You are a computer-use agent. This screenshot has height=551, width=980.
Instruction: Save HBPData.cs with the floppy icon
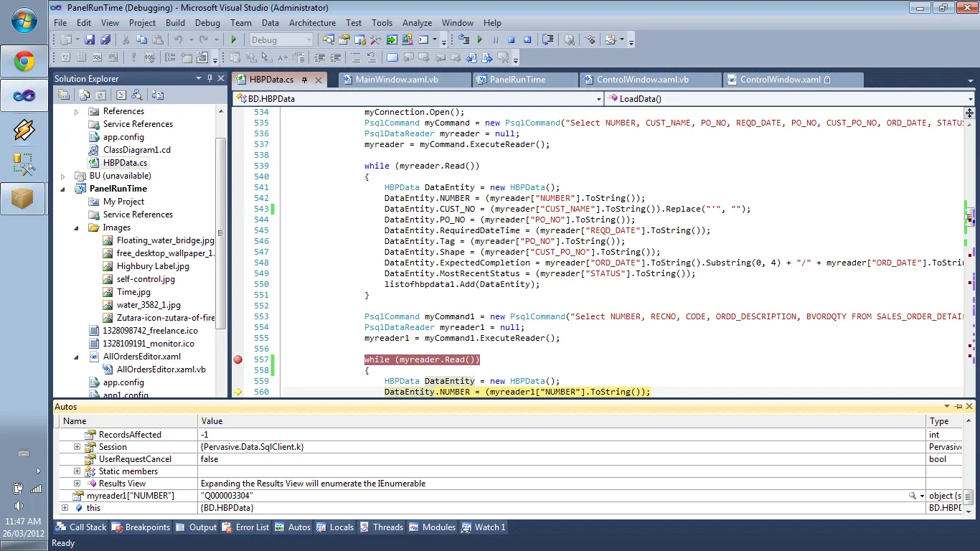click(x=90, y=40)
